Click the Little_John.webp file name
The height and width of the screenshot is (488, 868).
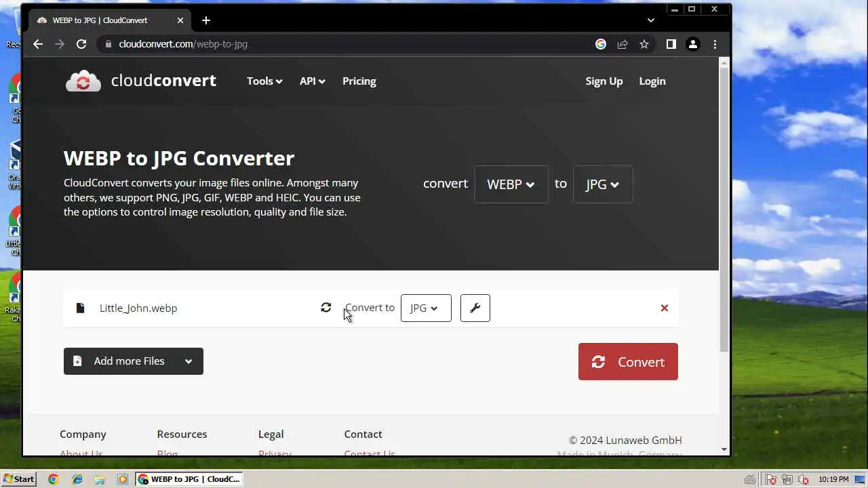click(138, 308)
